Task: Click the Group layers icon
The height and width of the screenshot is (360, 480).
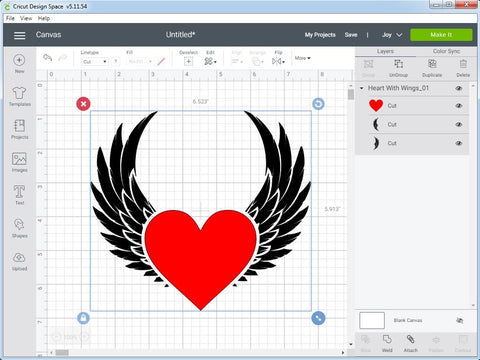Action: coord(368,68)
